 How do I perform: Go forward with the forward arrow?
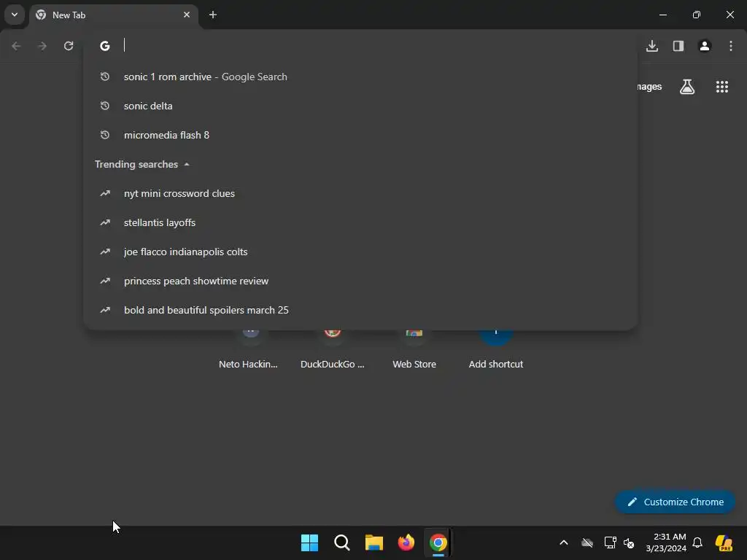[x=42, y=46]
